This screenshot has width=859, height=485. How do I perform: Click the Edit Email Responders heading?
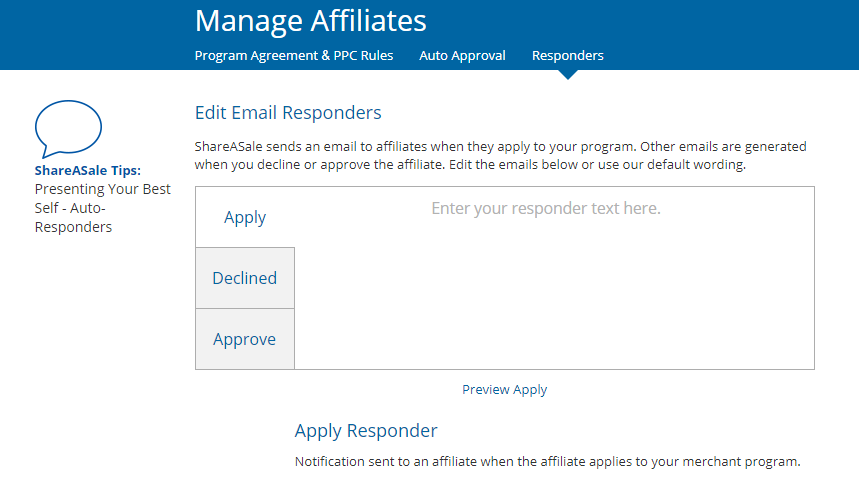(288, 112)
